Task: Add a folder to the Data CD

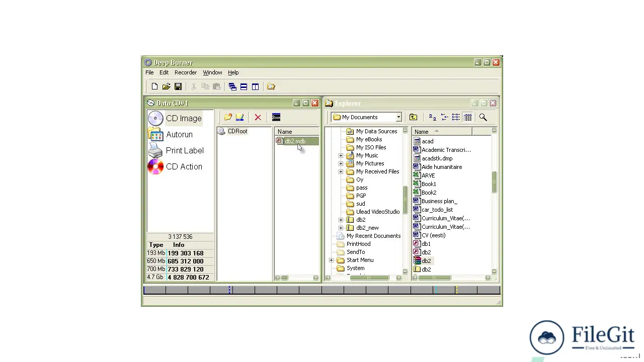Action: tap(228, 117)
